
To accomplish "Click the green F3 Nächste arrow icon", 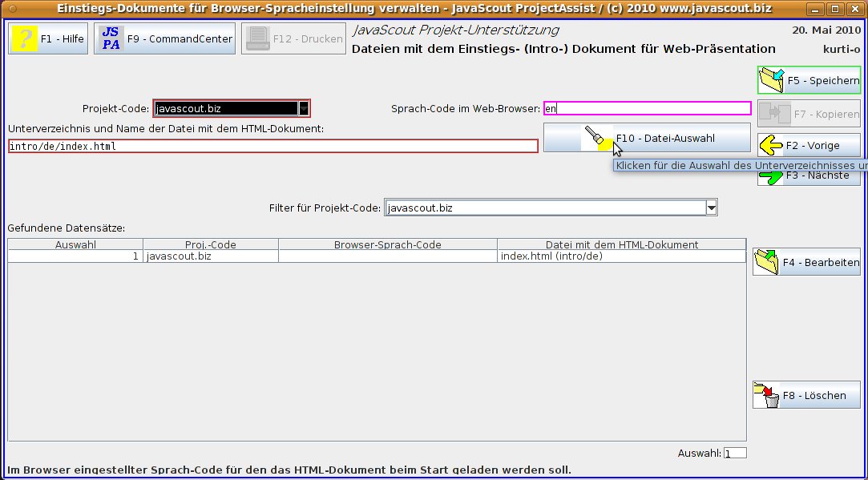I will (x=771, y=179).
